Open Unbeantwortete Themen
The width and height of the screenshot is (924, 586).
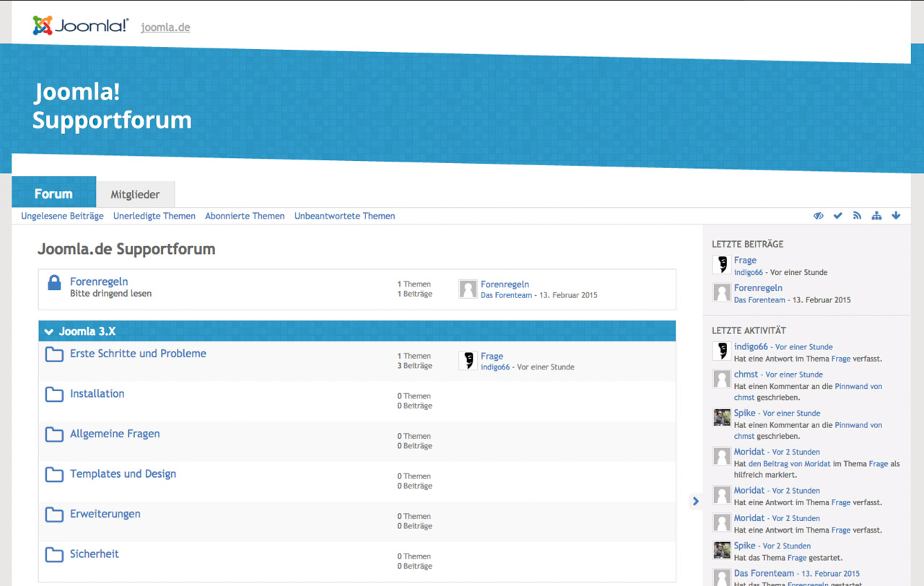[344, 216]
